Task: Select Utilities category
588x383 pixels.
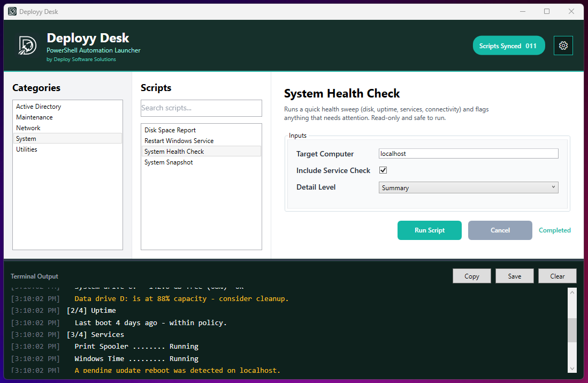Action: [x=67, y=149]
